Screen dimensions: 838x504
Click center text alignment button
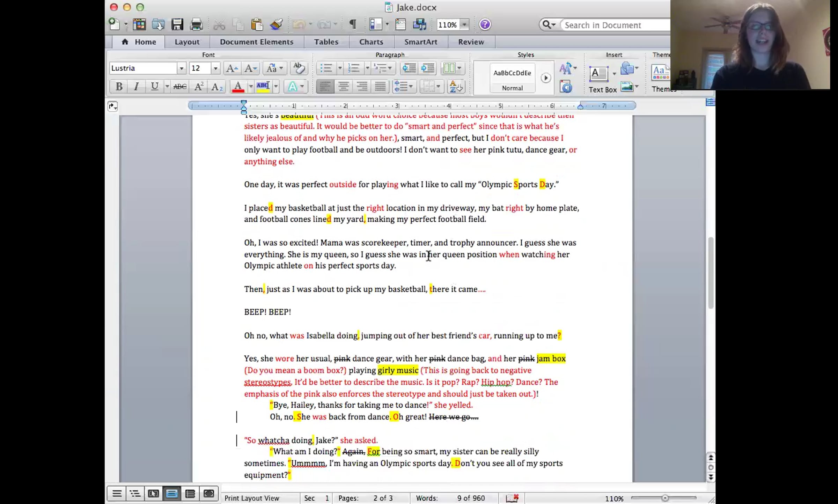pyautogui.click(x=343, y=87)
